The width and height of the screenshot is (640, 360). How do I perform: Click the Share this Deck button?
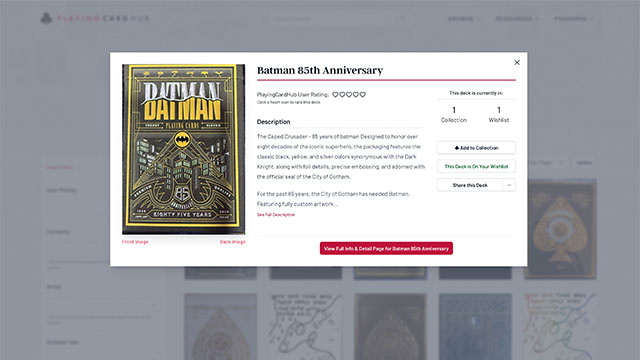click(x=470, y=185)
